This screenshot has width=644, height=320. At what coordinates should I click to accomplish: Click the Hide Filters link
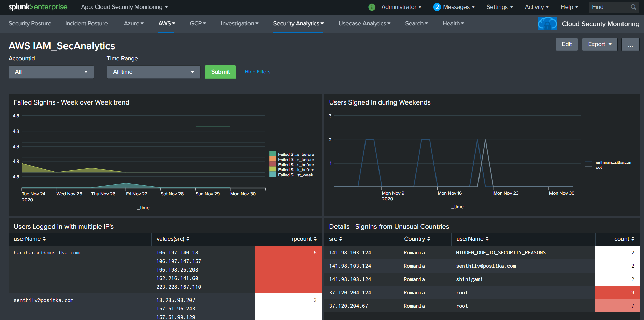257,72
